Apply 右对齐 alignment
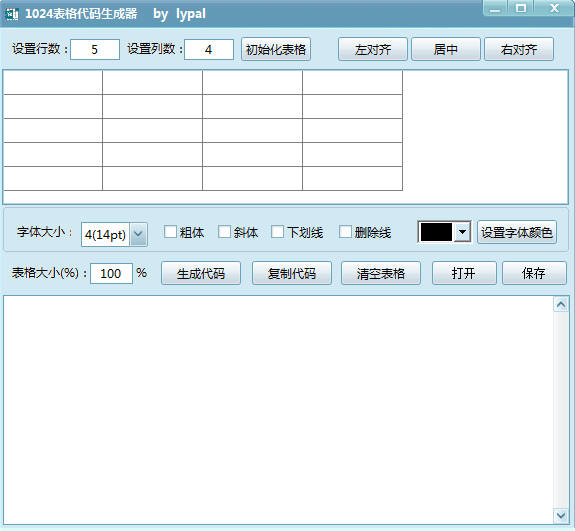This screenshot has width=575, height=531. 519,49
